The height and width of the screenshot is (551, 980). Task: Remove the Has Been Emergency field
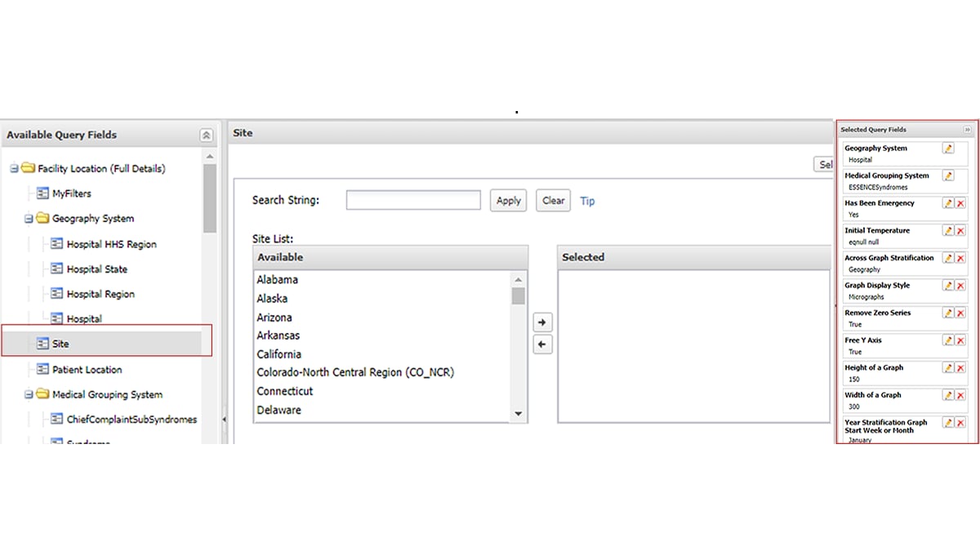tap(960, 203)
